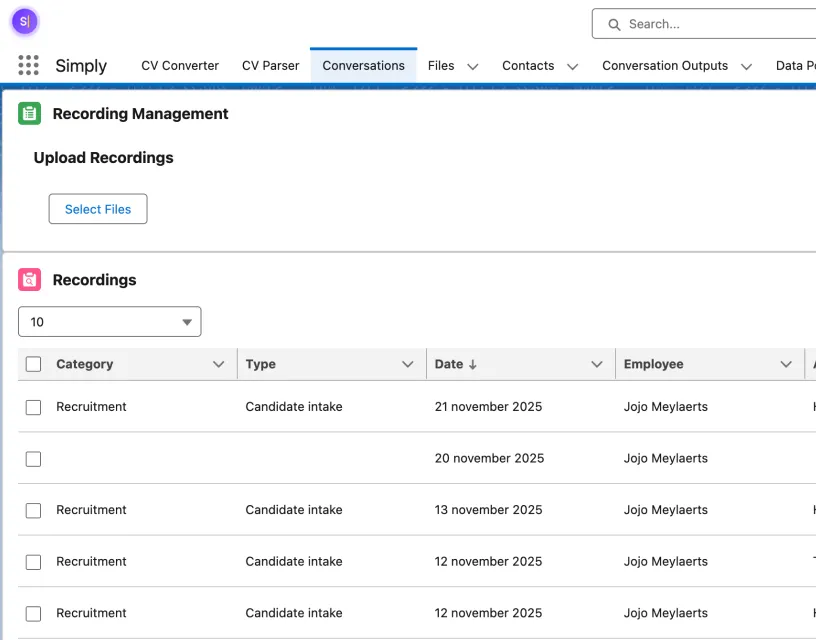The image size is (816, 640).
Task: Go to the CV Parser tab
Action: pyautogui.click(x=271, y=66)
